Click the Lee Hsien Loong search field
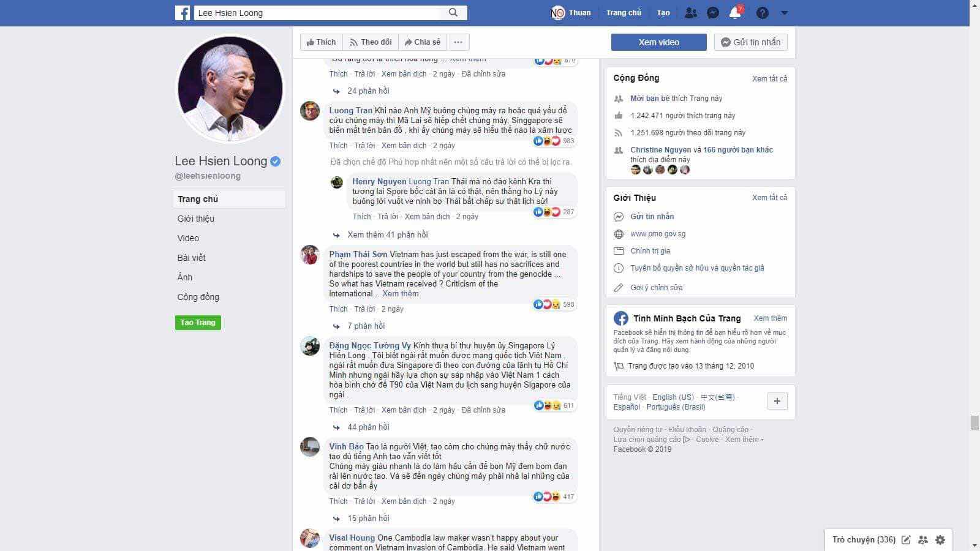Screen dimensions: 980x551 coord(318,12)
